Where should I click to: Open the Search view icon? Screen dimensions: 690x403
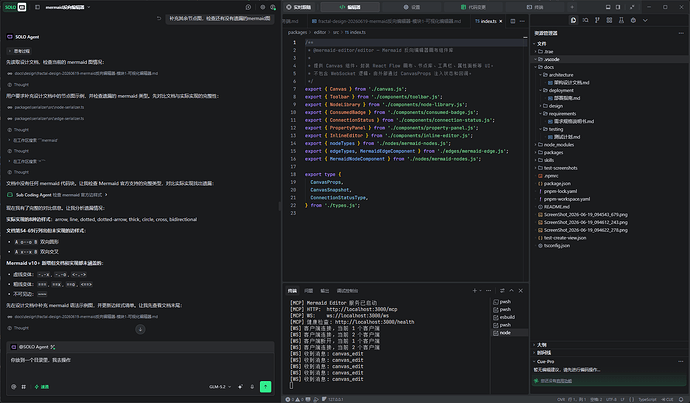coord(585,20)
